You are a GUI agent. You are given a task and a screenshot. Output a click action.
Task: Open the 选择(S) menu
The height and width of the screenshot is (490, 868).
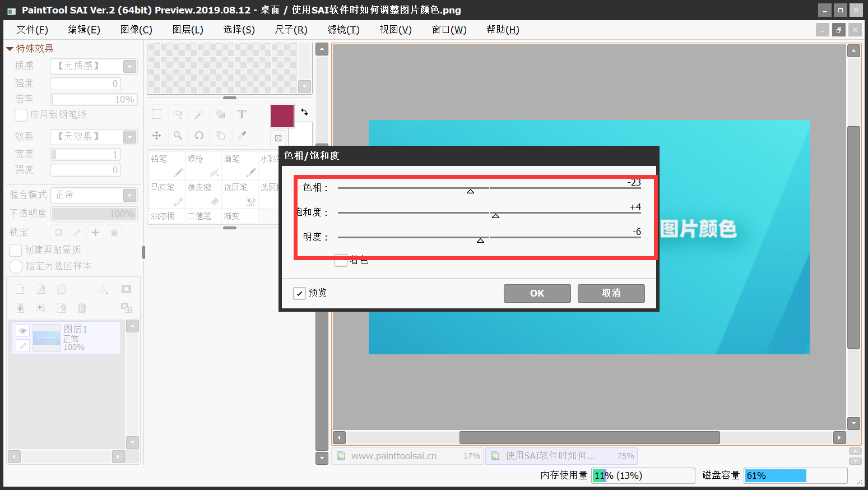coord(239,30)
